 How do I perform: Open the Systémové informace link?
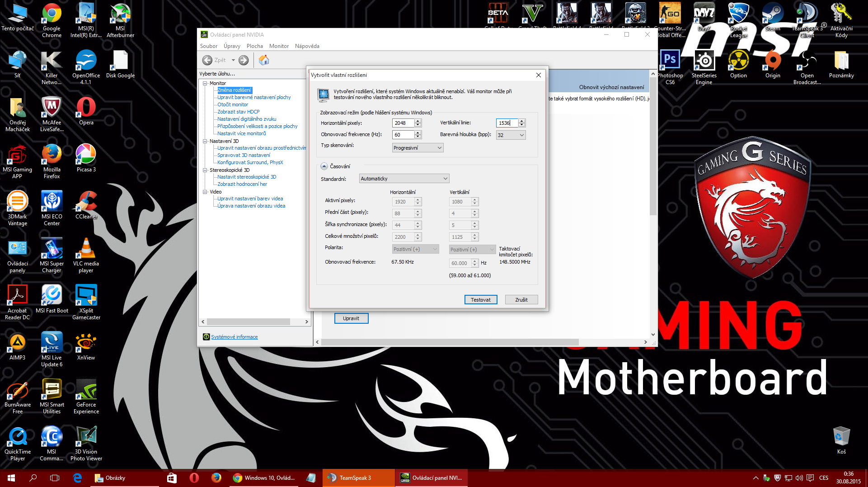(x=234, y=337)
